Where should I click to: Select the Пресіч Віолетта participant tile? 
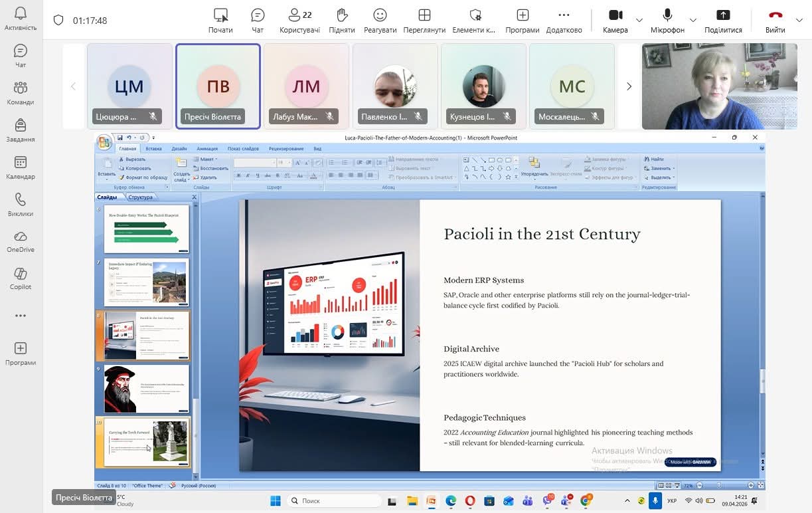coord(218,86)
